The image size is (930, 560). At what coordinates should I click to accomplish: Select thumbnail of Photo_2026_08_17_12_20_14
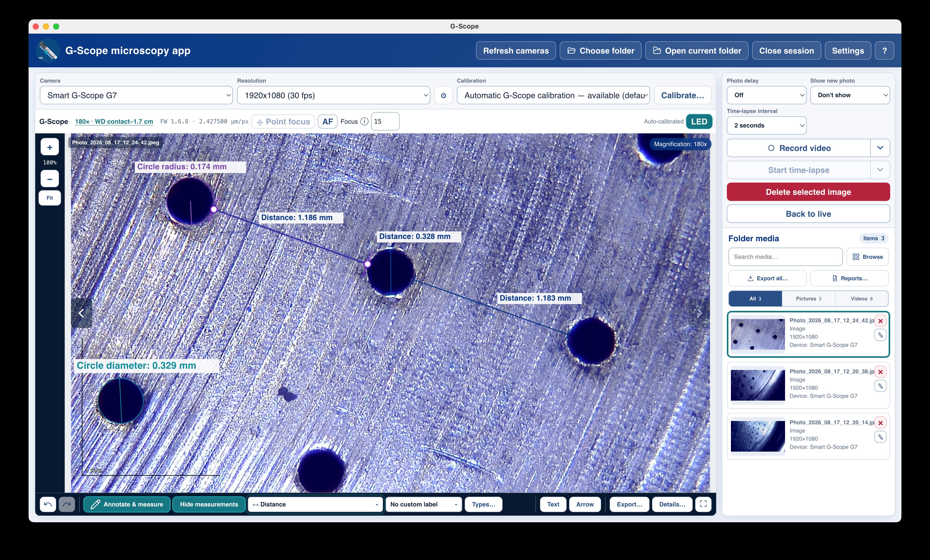757,436
